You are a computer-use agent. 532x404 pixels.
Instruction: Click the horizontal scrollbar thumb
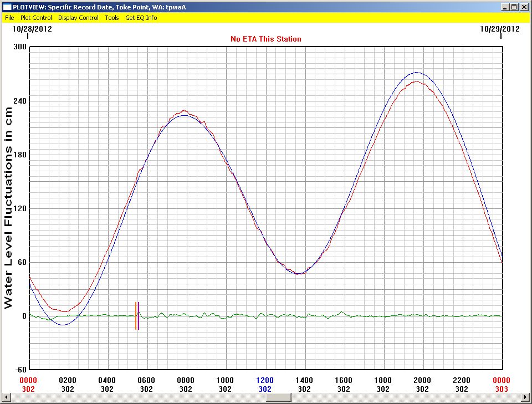coord(265,397)
